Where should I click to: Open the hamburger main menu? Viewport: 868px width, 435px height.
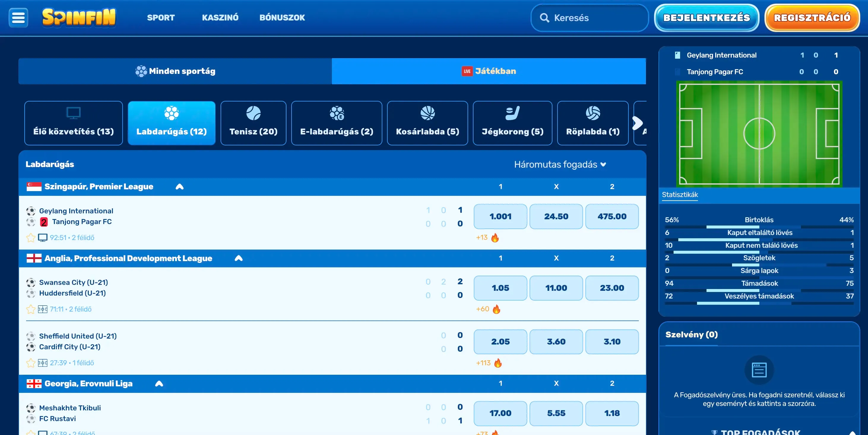pos(18,18)
